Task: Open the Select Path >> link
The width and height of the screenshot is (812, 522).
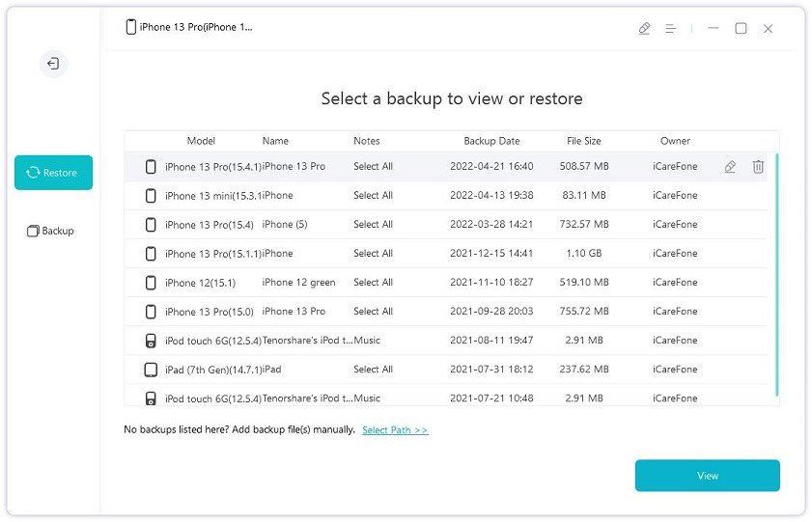Action: 395,430
